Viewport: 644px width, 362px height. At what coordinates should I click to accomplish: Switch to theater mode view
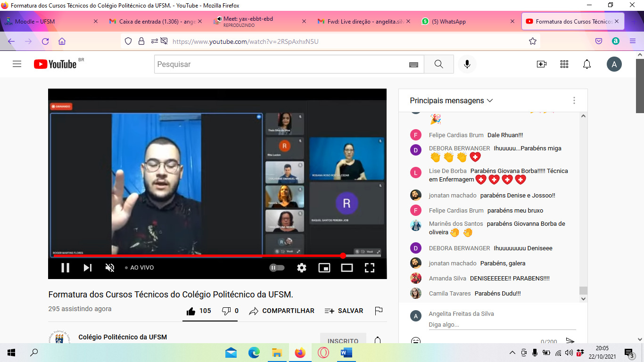pyautogui.click(x=347, y=268)
